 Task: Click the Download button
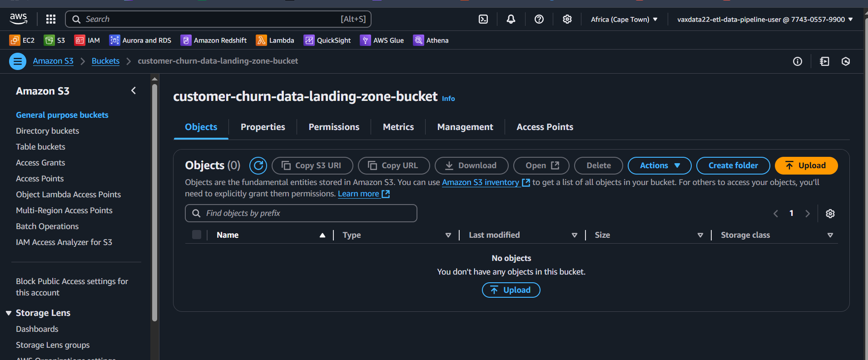coord(471,165)
